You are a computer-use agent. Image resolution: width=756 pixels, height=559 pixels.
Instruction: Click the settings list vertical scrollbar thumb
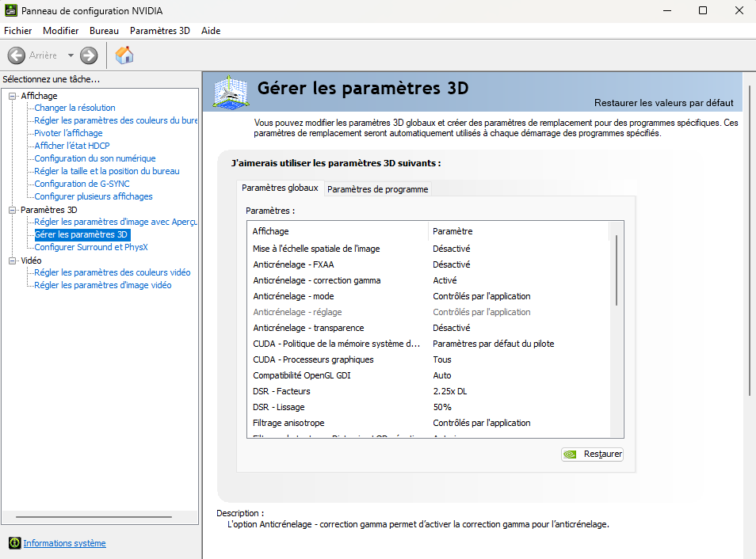point(617,270)
